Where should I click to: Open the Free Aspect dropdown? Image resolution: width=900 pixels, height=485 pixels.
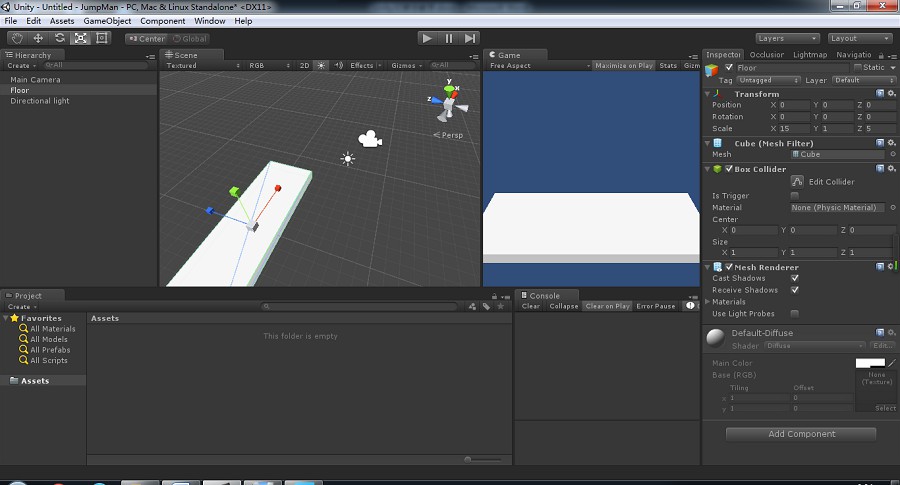539,65
